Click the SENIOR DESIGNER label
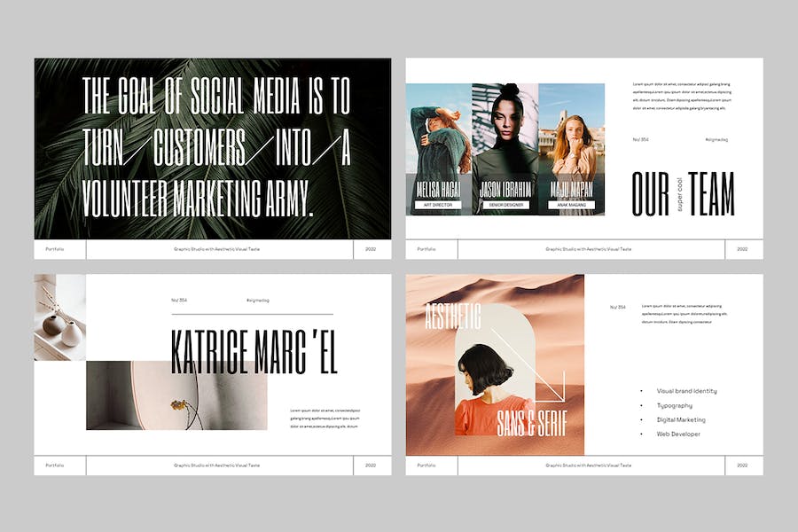 pos(505,205)
